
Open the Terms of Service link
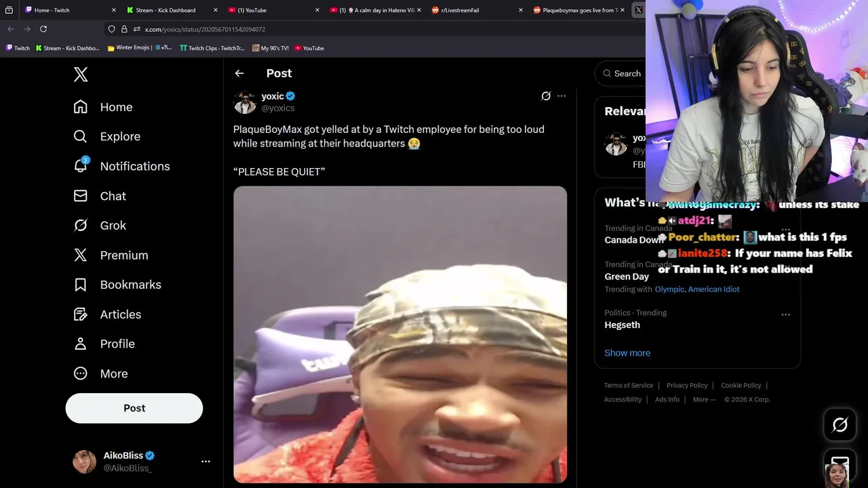pos(629,386)
